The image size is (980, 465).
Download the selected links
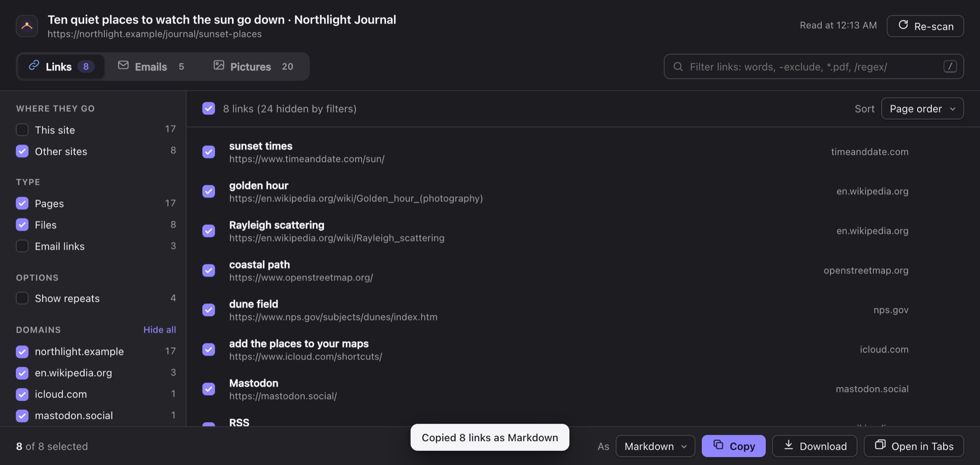[x=815, y=446]
